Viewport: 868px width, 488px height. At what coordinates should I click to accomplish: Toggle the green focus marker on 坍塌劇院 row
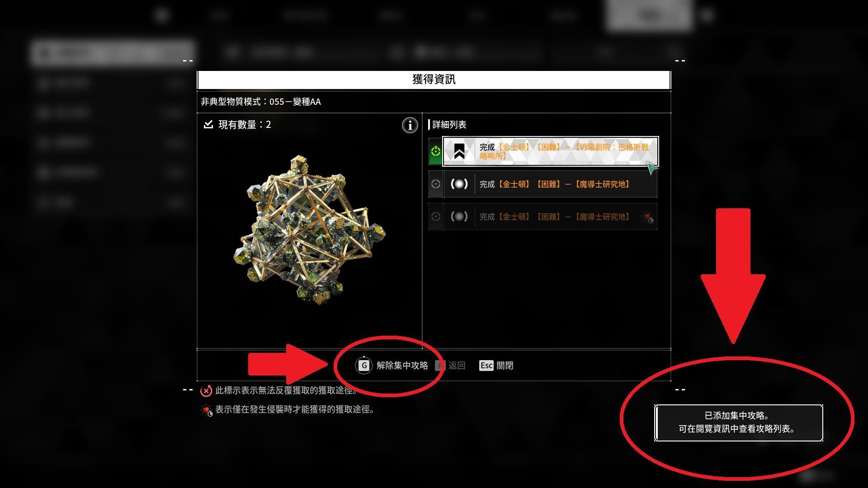(x=435, y=151)
